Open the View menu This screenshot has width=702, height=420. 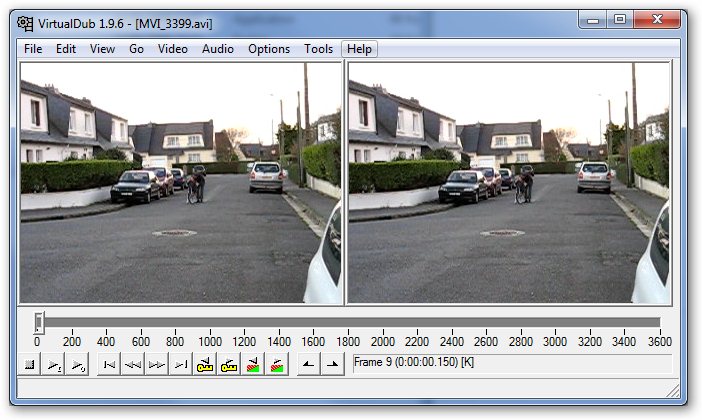tap(103, 49)
